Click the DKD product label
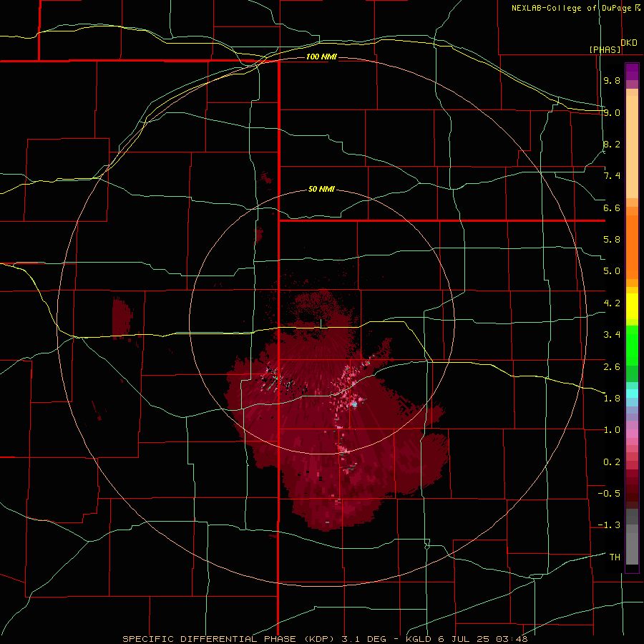The height and width of the screenshot is (644, 644). click(x=629, y=43)
